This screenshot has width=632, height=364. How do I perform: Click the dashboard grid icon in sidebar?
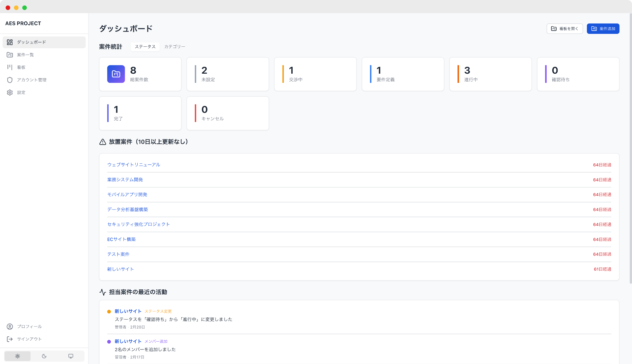(10, 42)
